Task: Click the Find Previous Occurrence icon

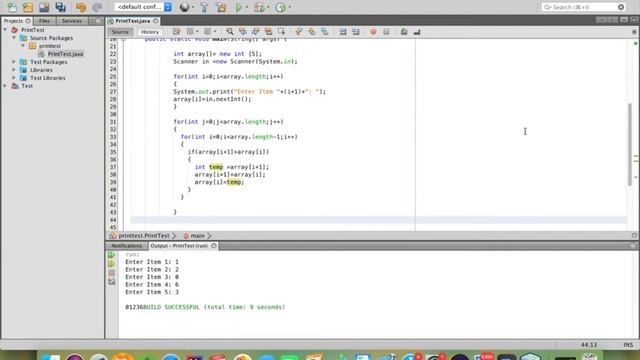Action: [x=243, y=32]
